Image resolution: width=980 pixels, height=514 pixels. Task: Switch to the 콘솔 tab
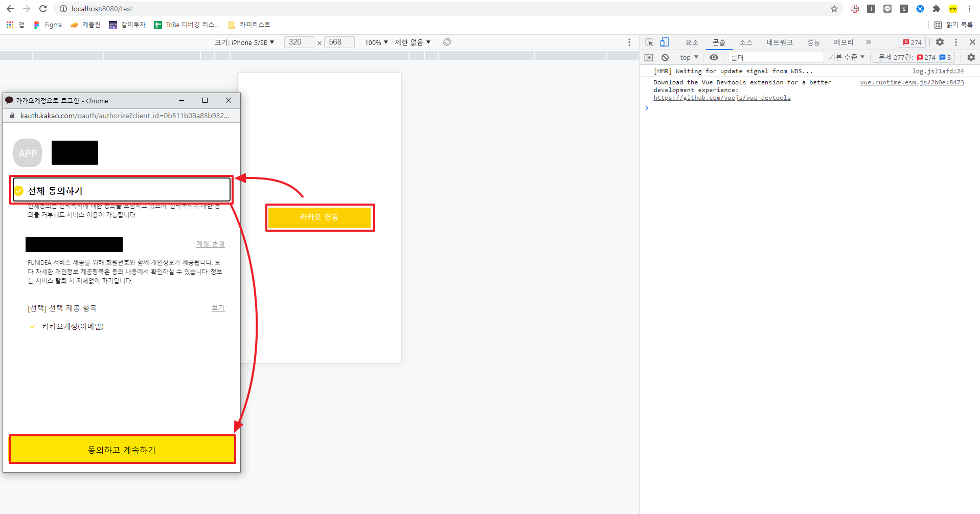click(x=719, y=42)
